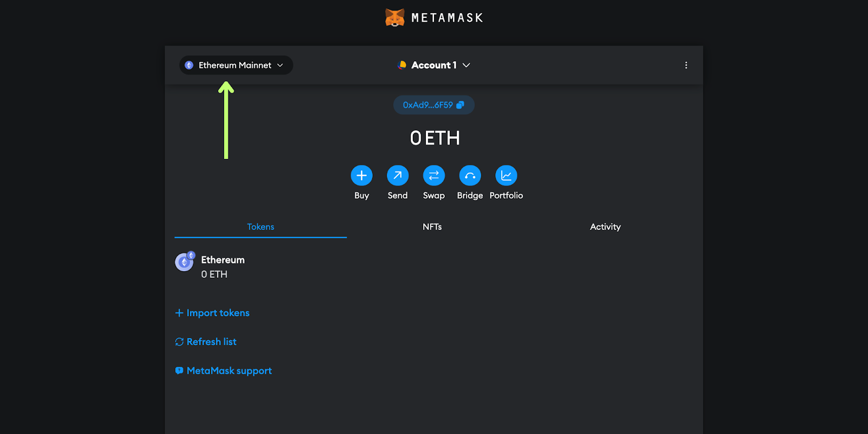This screenshot has height=434, width=868.
Task: Click the Ethereum network icon in selector
Action: pyautogui.click(x=189, y=65)
